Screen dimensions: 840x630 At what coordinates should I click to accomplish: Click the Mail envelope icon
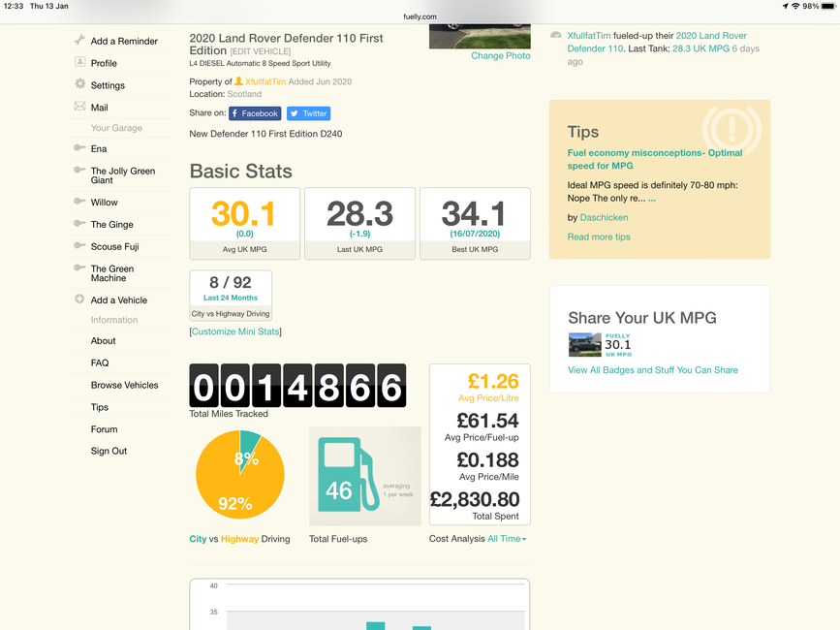79,106
